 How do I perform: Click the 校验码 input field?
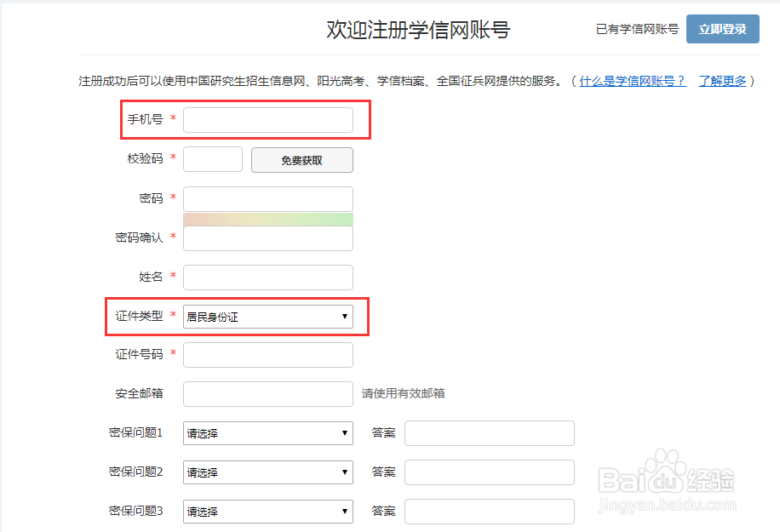[213, 159]
